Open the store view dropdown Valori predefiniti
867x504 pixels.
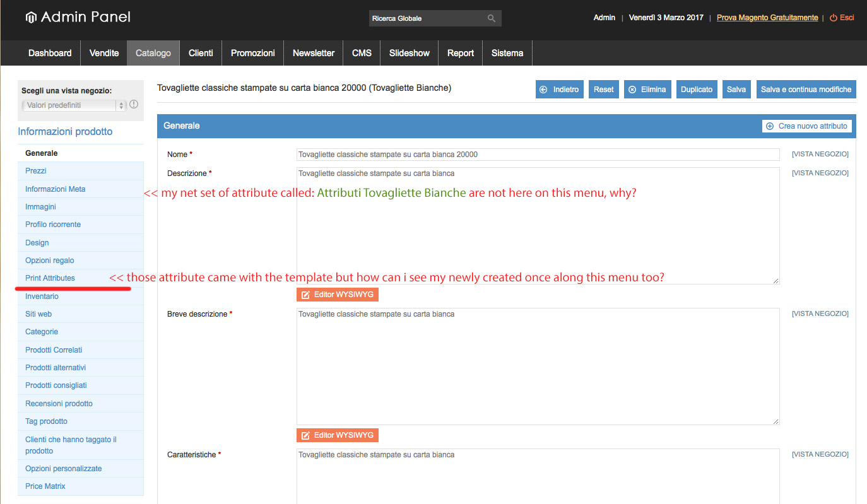tap(74, 105)
